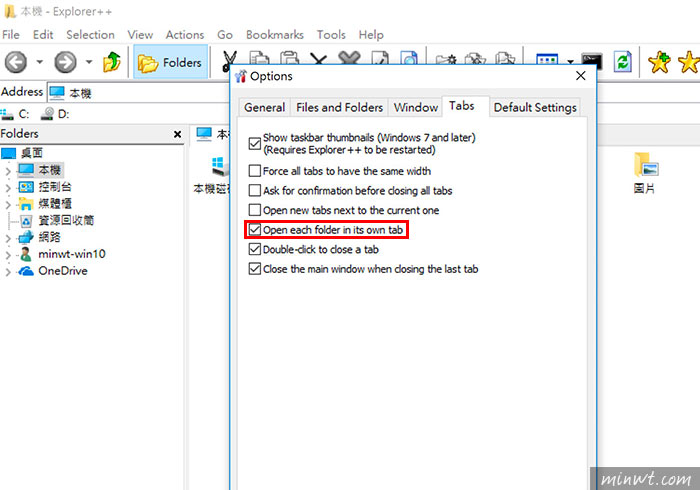Select 控制台 in the folder tree
Image resolution: width=700 pixels, height=490 pixels.
coord(54,187)
